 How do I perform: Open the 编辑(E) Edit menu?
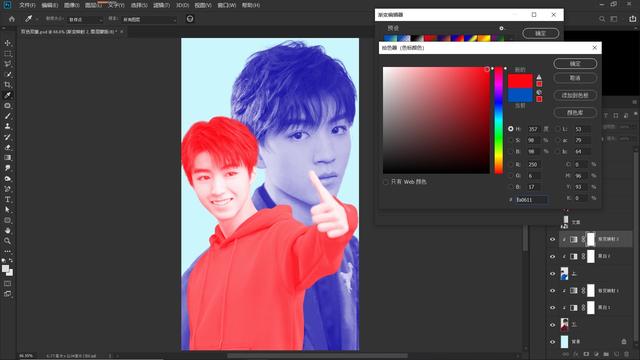pos(50,5)
